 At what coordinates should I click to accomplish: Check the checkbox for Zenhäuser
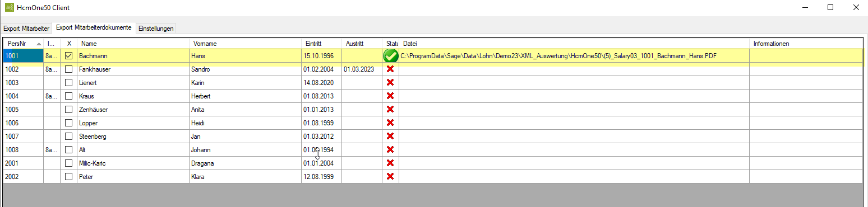coord(69,110)
